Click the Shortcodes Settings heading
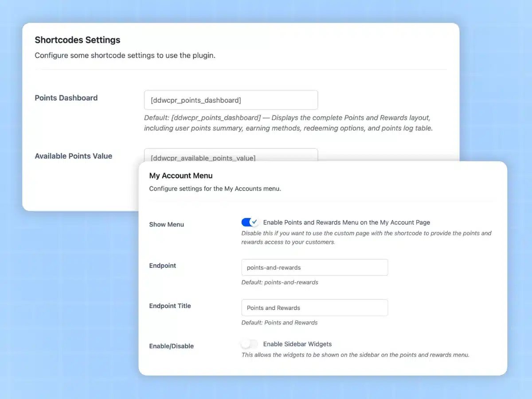This screenshot has height=399, width=532. 78,40
